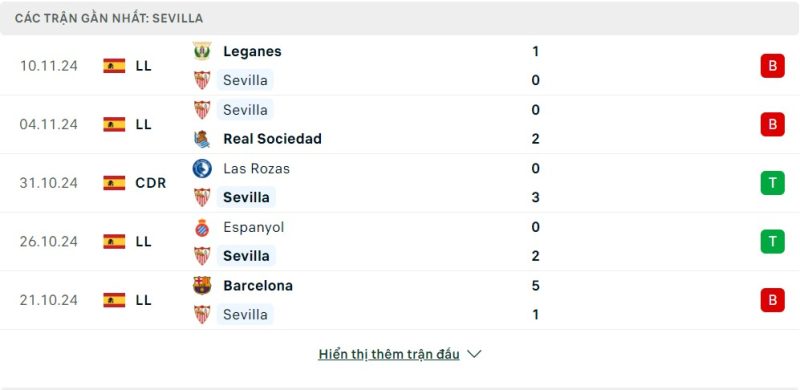Click Spain flag beside the CDR match

114,183
